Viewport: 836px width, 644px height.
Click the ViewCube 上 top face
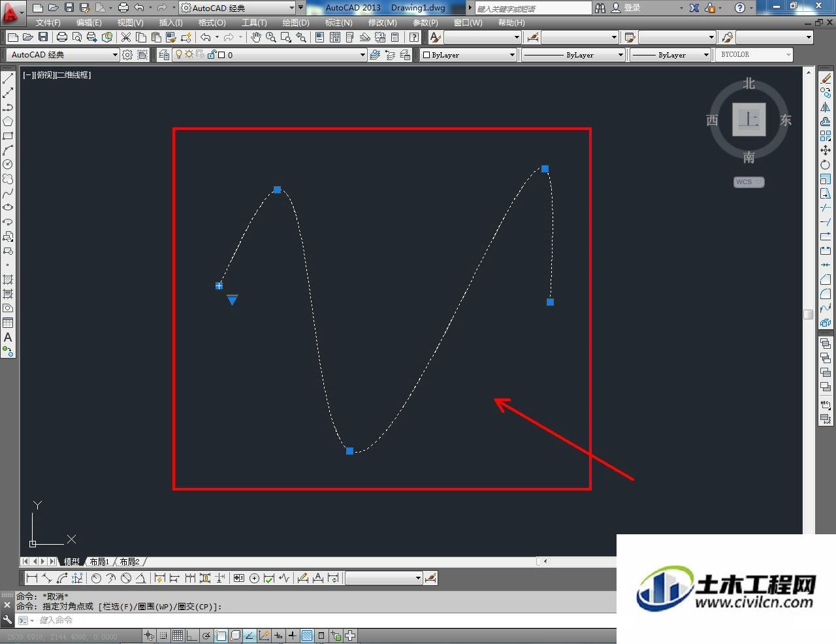pos(748,120)
